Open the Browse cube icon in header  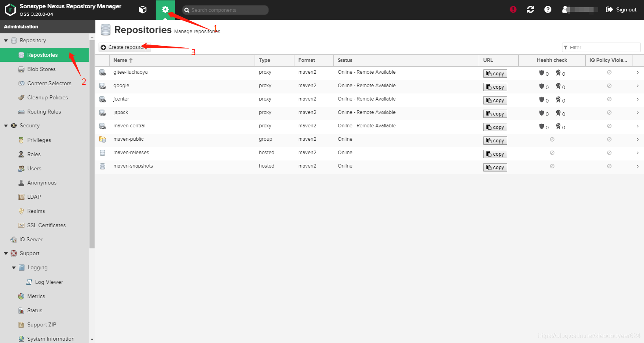(143, 10)
